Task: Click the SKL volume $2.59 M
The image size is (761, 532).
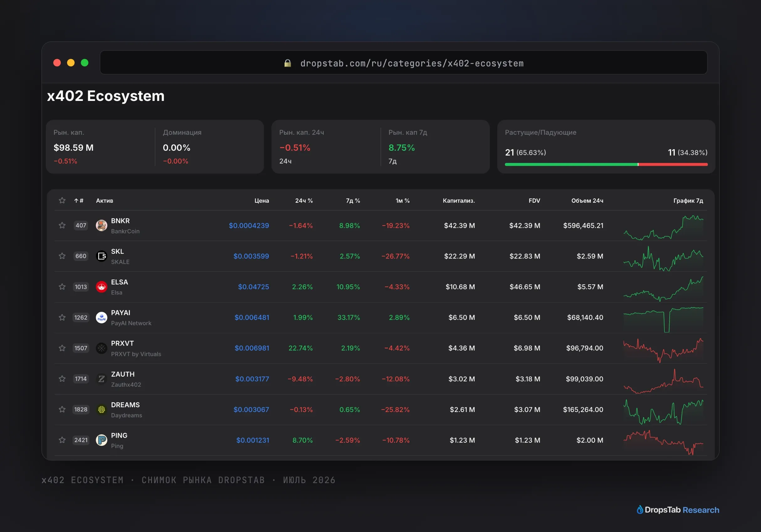Action: [590, 256]
